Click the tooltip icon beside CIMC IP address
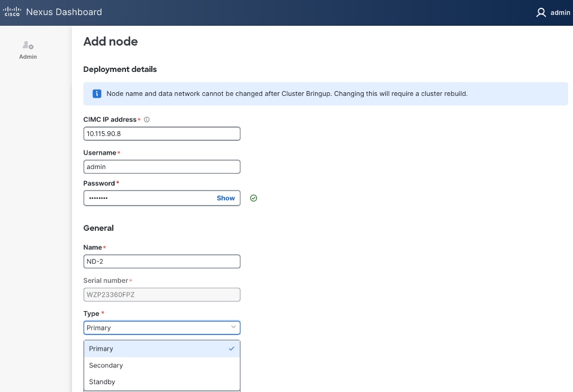The height and width of the screenshot is (392, 573). click(146, 119)
